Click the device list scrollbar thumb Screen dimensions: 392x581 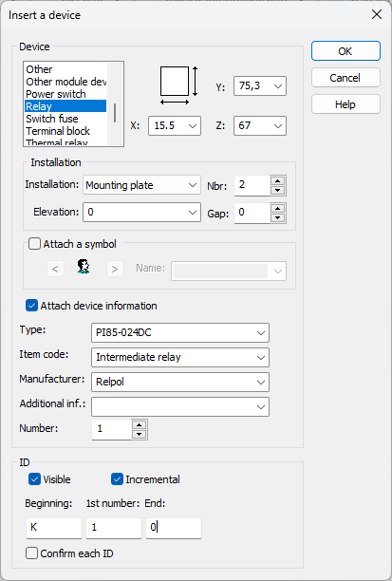click(115, 113)
